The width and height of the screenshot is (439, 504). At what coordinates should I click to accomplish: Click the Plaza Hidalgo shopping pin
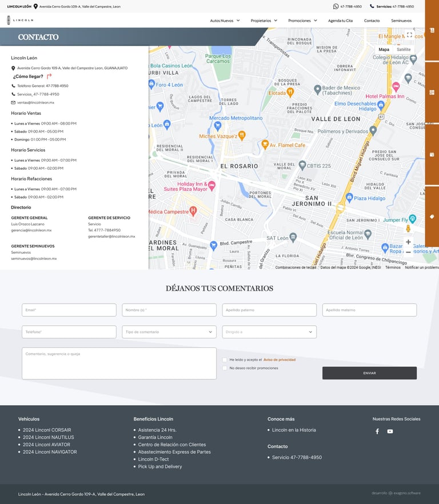tap(349, 198)
